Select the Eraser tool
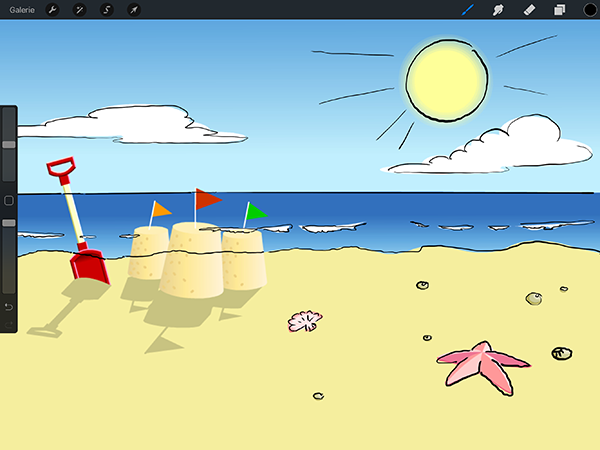This screenshot has width=600, height=450. (x=529, y=10)
